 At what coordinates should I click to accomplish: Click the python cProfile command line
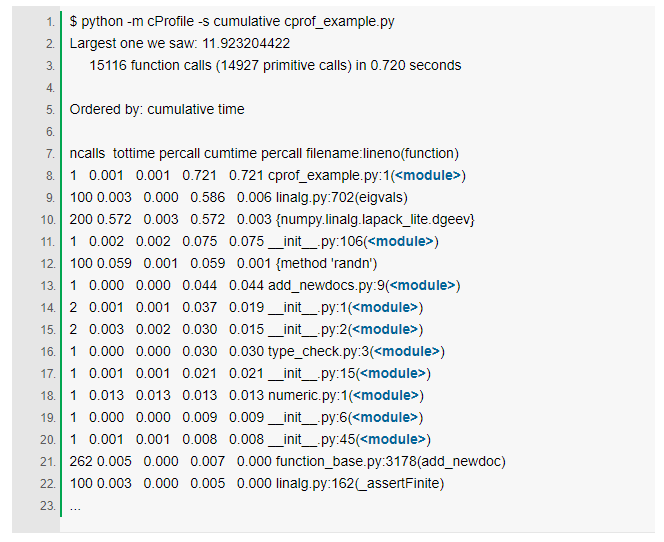pyautogui.click(x=232, y=22)
